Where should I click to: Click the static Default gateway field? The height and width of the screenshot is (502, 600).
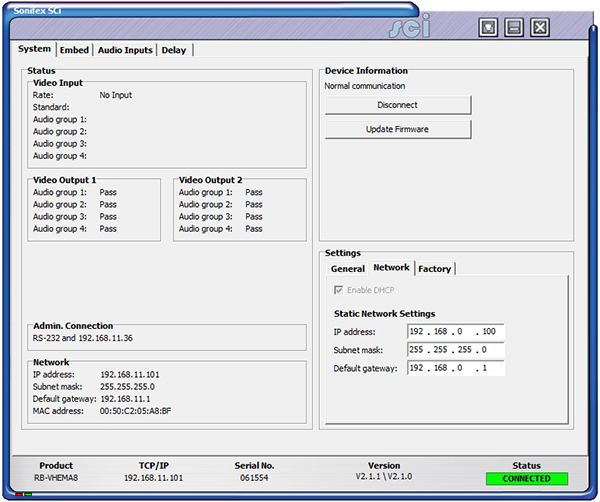pyautogui.click(x=456, y=368)
